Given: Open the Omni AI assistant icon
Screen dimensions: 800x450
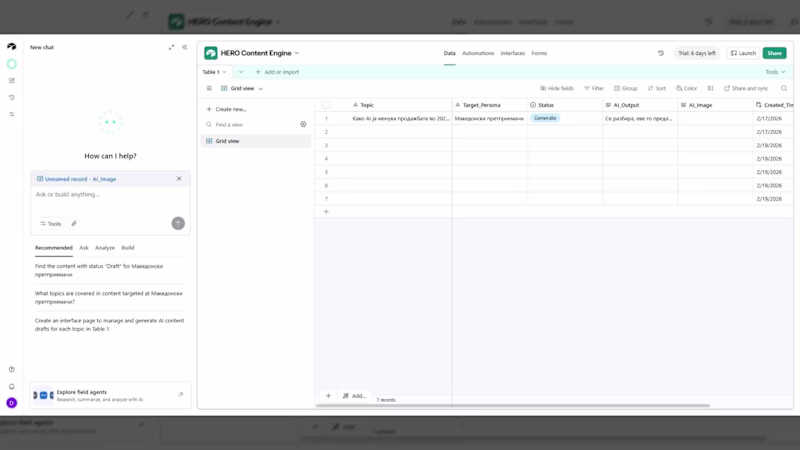Looking at the screenshot, I should pyautogui.click(x=11, y=64).
